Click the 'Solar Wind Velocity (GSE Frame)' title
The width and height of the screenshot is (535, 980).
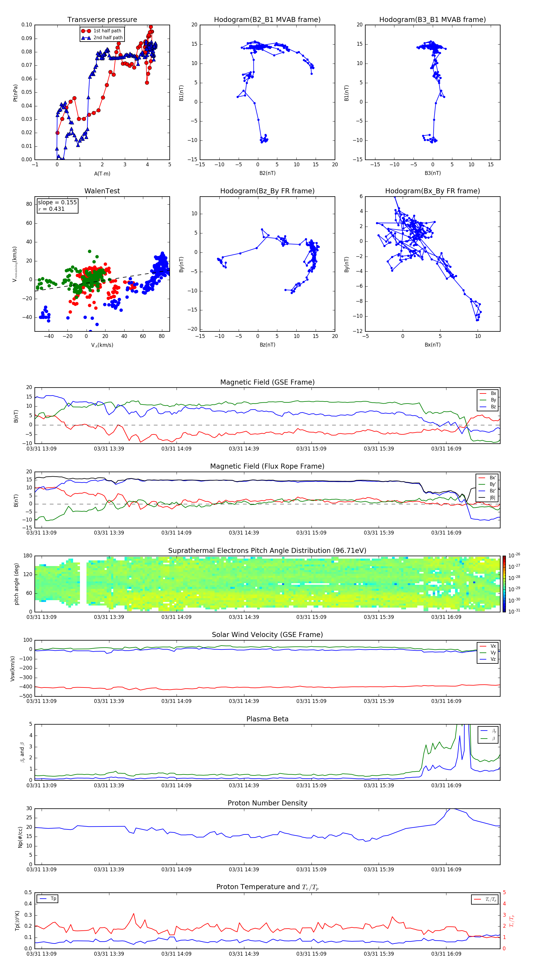tap(267, 635)
